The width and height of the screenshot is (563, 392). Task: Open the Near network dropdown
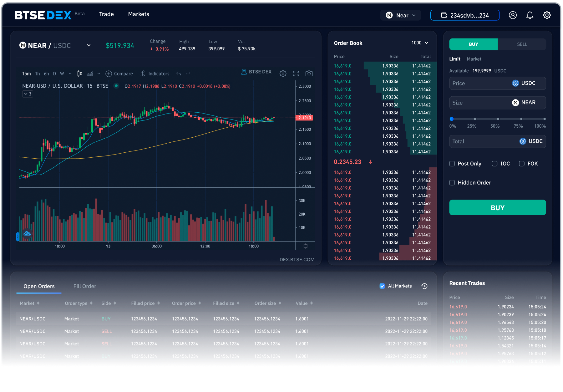pos(400,15)
